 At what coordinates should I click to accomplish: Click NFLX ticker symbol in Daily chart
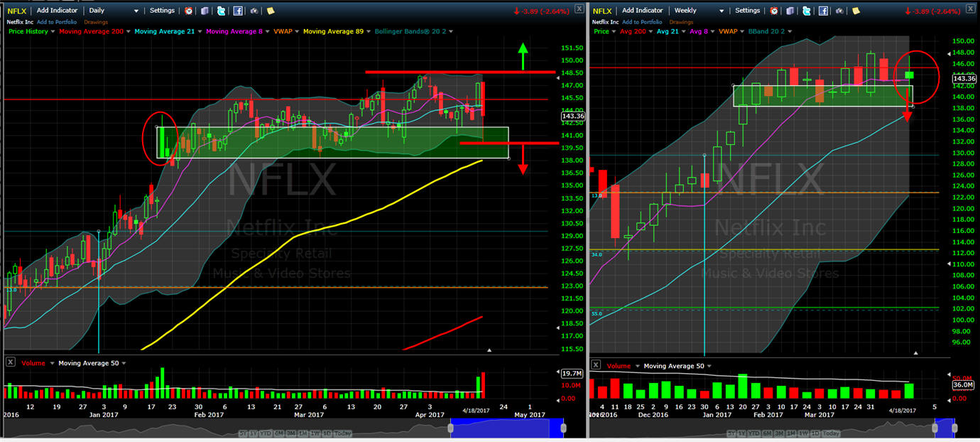[x=17, y=11]
